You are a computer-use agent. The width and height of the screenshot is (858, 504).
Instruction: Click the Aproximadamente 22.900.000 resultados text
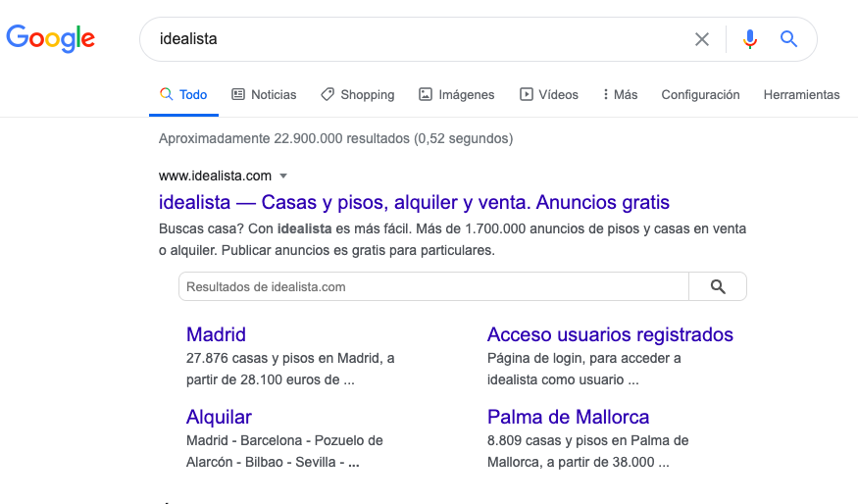(336, 138)
